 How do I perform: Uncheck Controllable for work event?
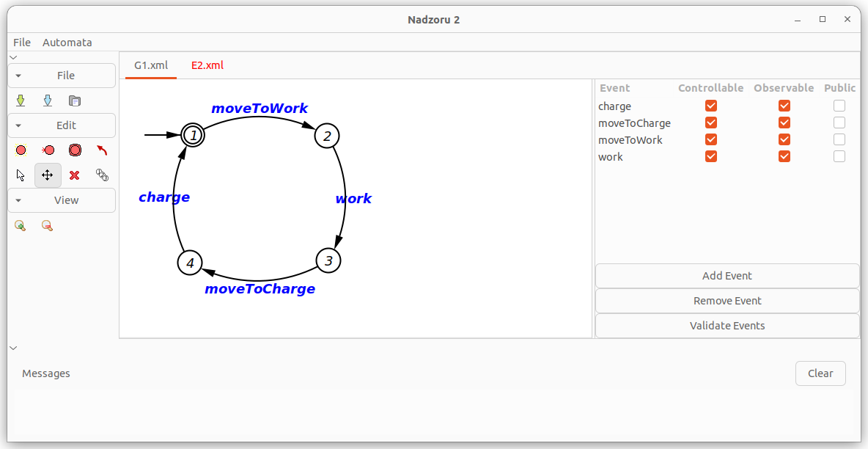click(711, 156)
